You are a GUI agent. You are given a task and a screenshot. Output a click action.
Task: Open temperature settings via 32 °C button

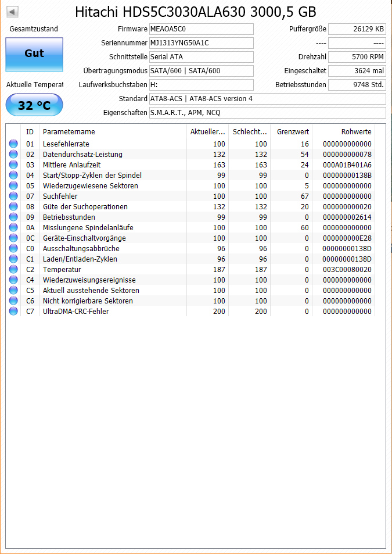coord(34,105)
